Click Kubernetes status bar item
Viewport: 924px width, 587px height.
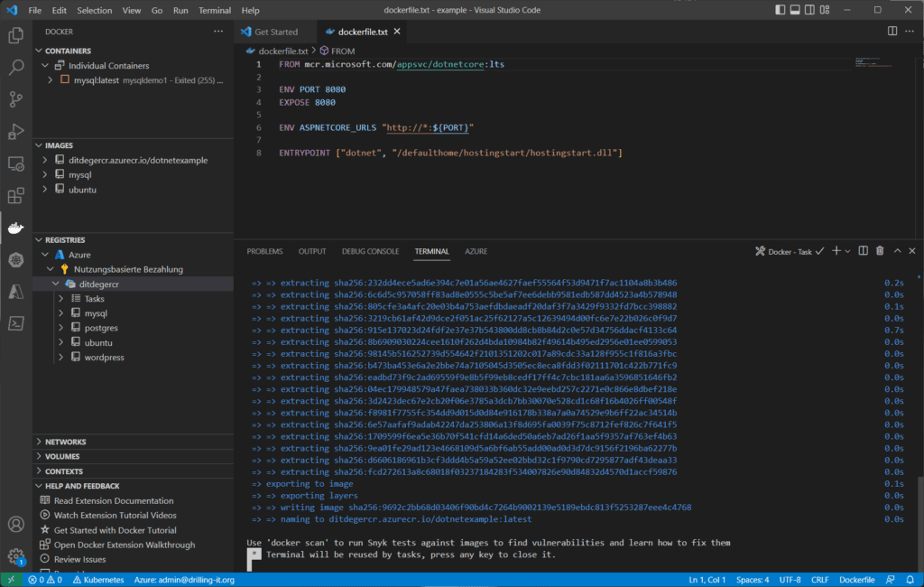pyautogui.click(x=97, y=580)
